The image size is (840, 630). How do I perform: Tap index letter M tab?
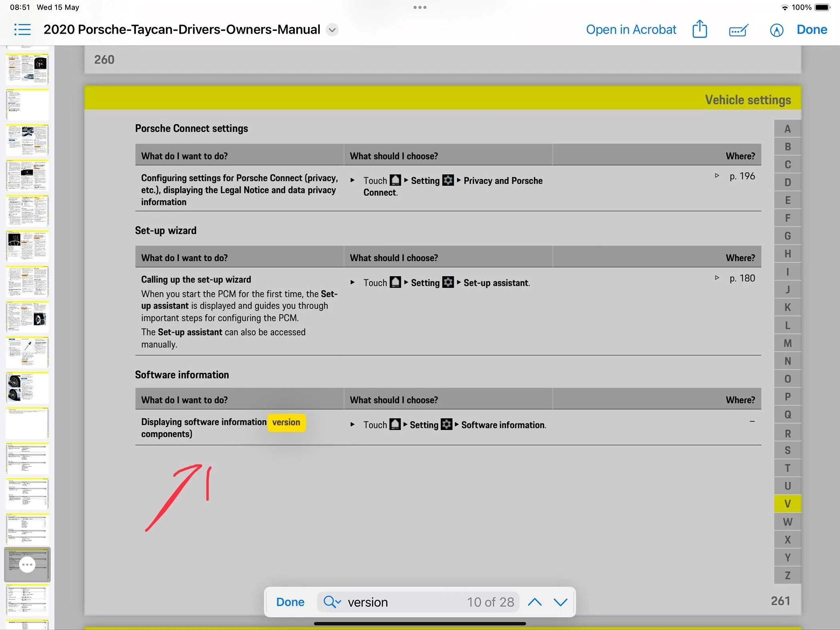(787, 343)
